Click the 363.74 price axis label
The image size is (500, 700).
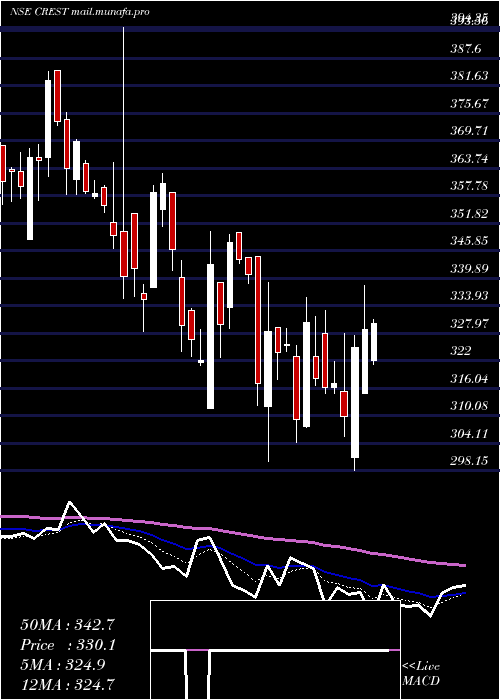click(469, 159)
